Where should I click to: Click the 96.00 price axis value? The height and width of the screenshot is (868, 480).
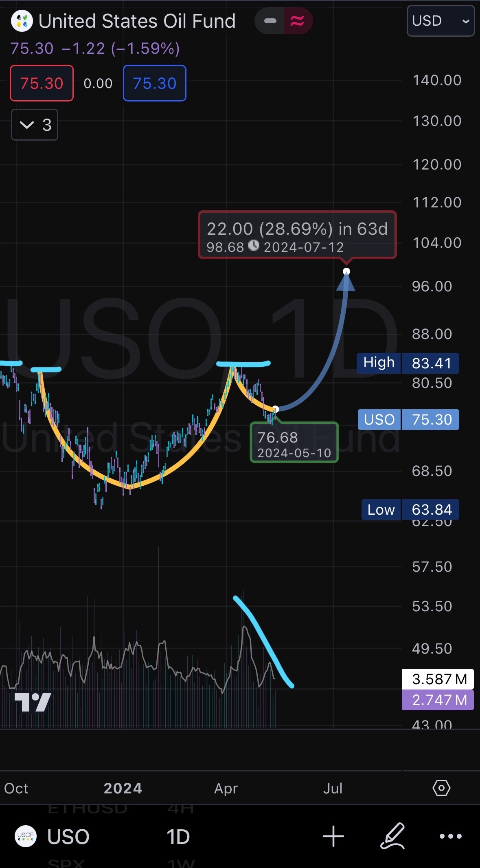[x=432, y=286]
